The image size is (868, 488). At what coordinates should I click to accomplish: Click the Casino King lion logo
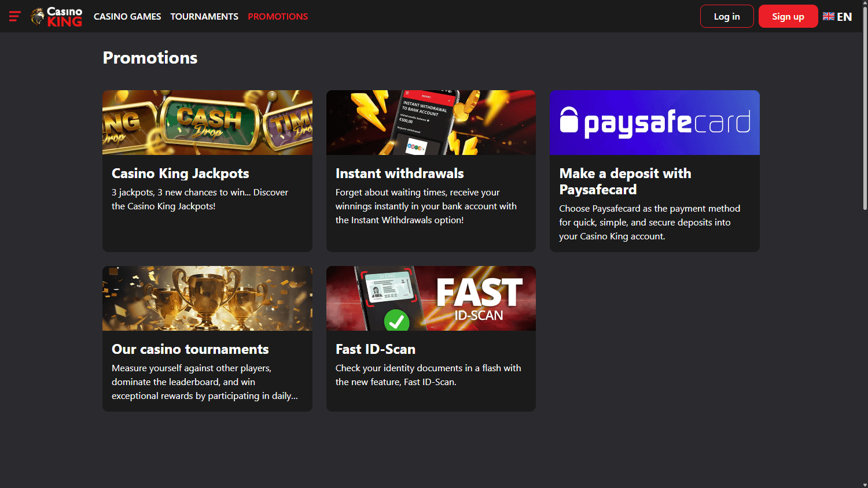coord(38,16)
